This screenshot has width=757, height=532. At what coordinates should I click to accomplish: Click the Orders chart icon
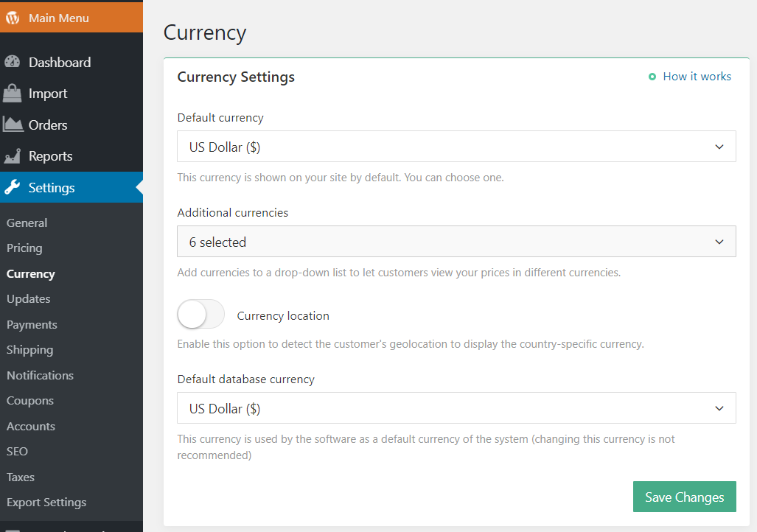point(13,125)
